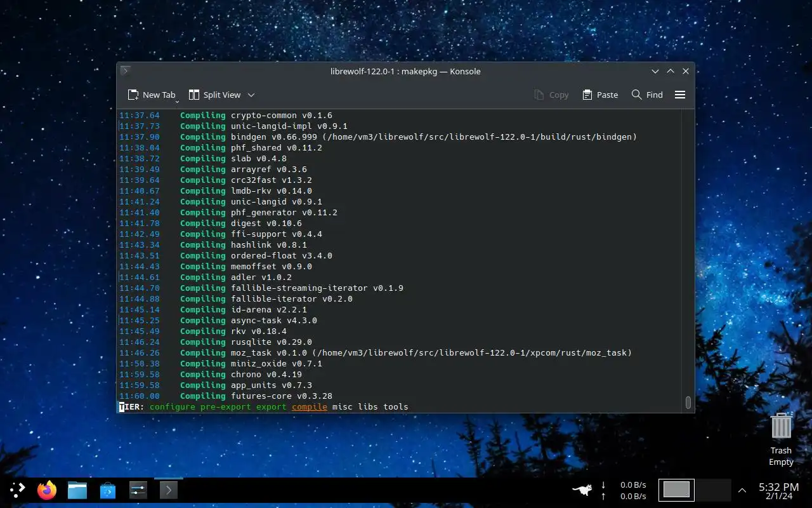This screenshot has height=508, width=812.
Task: Click the 'arrayref v0.3.6' line
Action: pos(269,170)
